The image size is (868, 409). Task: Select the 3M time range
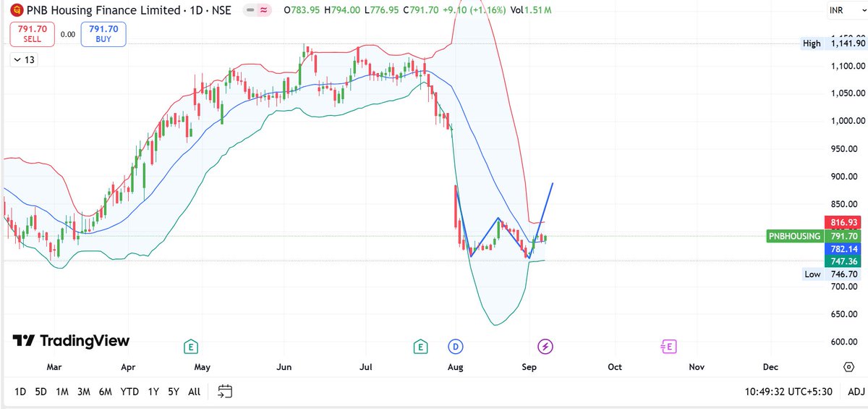[84, 392]
